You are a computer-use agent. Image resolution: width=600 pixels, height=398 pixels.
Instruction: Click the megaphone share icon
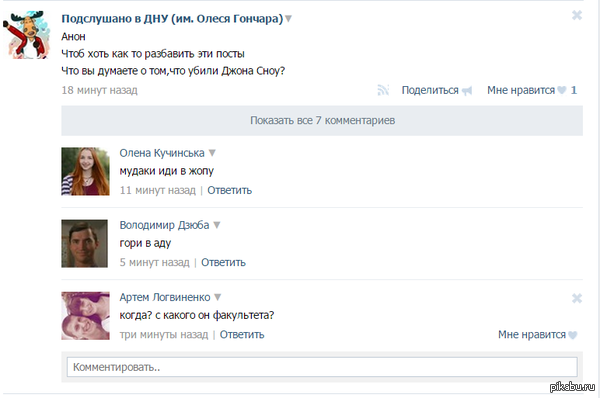click(467, 91)
